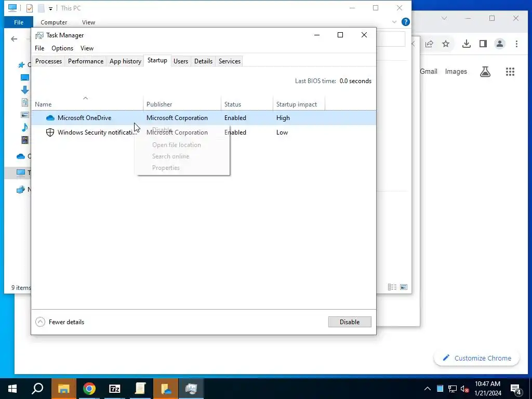Open Search Labs flask icon

(x=485, y=72)
